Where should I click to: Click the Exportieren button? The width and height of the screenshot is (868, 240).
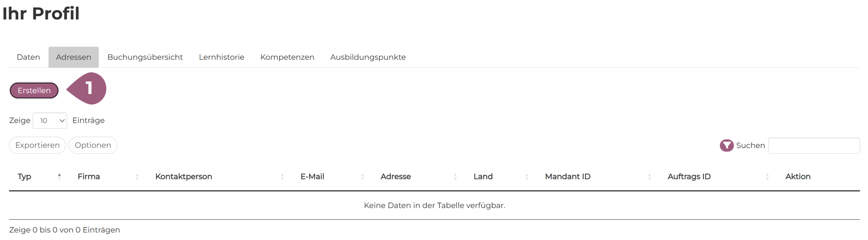(37, 145)
